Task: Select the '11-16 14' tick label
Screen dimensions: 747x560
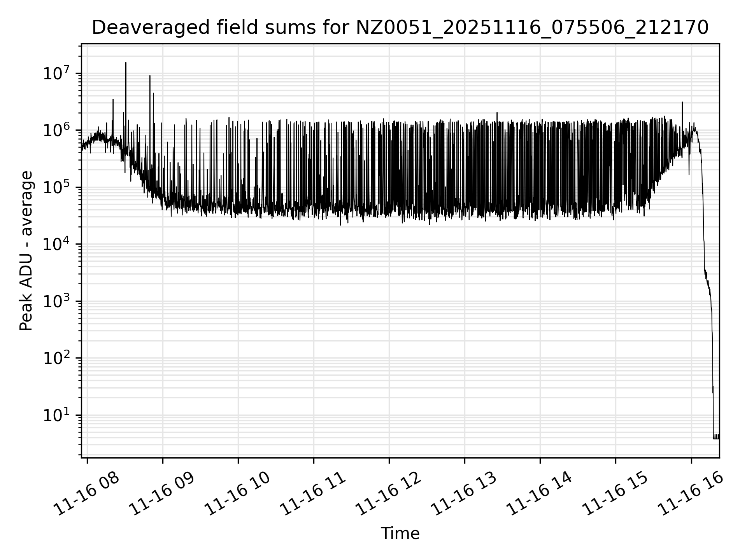Action: [x=540, y=494]
